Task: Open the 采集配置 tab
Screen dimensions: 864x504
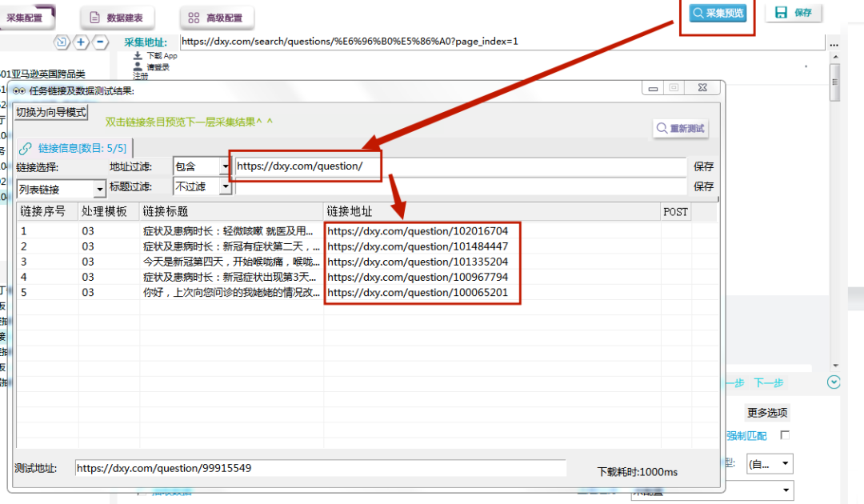Action: [x=26, y=18]
